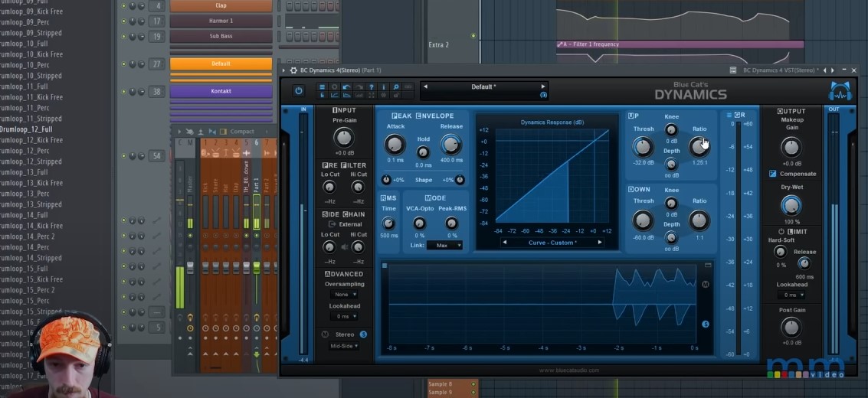Click the Pre-Gain knob
Viewport: 868px width, 398px height.
tap(344, 138)
